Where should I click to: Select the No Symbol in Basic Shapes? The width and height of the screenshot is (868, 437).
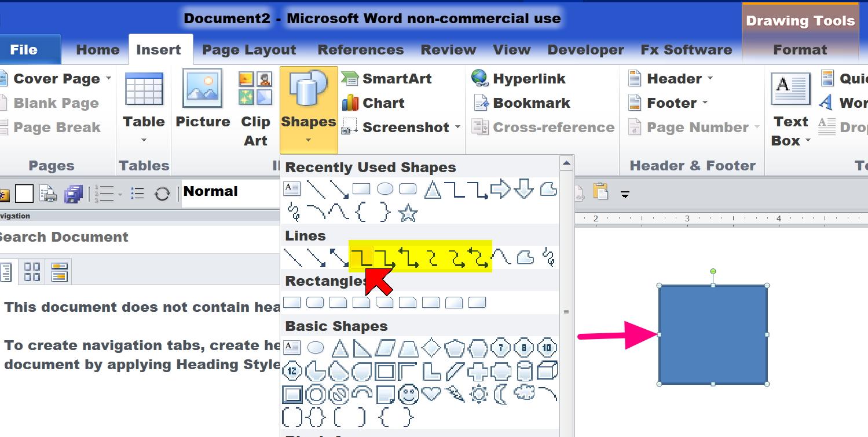[339, 395]
